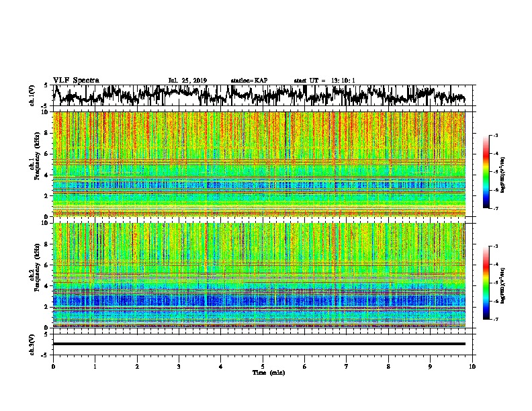Click the "-7" tick on ch.1 colorbar
Viewport: 532px width, 411px height.
click(x=496, y=208)
